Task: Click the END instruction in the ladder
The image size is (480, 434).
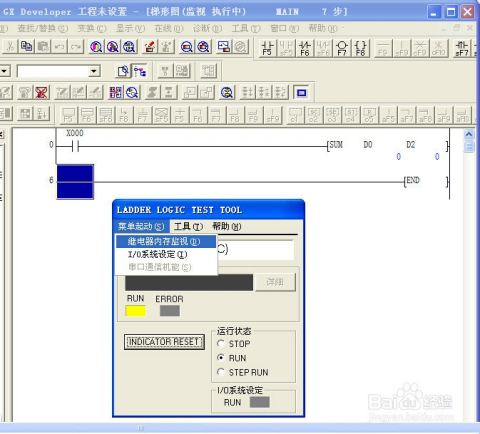Action: coord(413,180)
